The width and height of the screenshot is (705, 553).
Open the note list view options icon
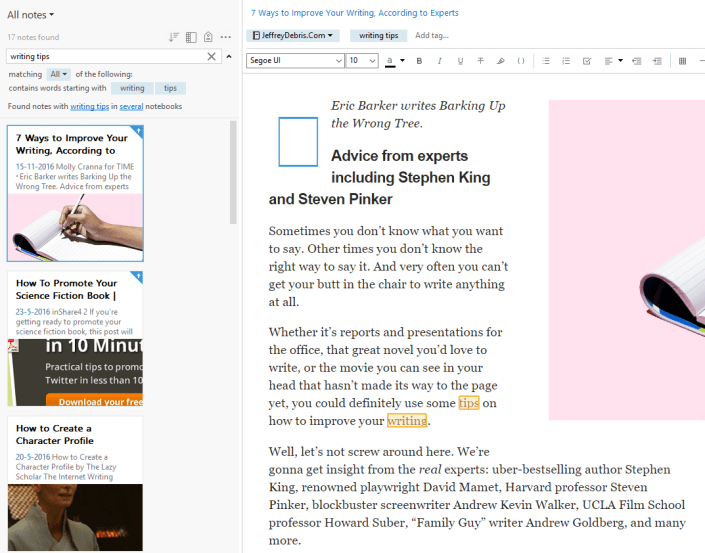coord(191,37)
